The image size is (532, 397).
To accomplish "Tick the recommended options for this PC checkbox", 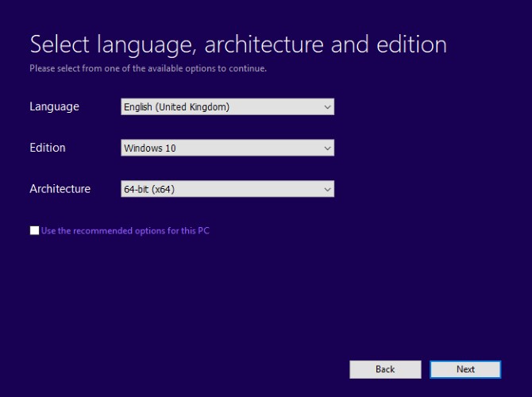I will [34, 231].
